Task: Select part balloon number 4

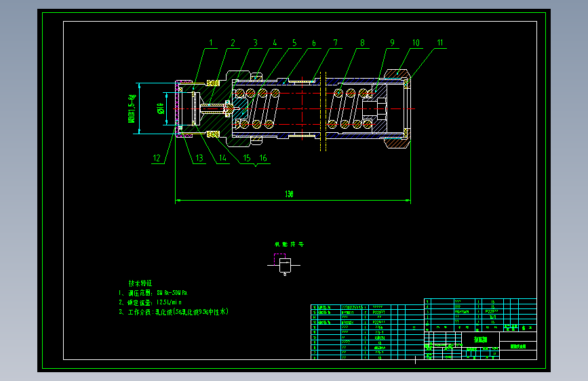Action: pos(275,43)
